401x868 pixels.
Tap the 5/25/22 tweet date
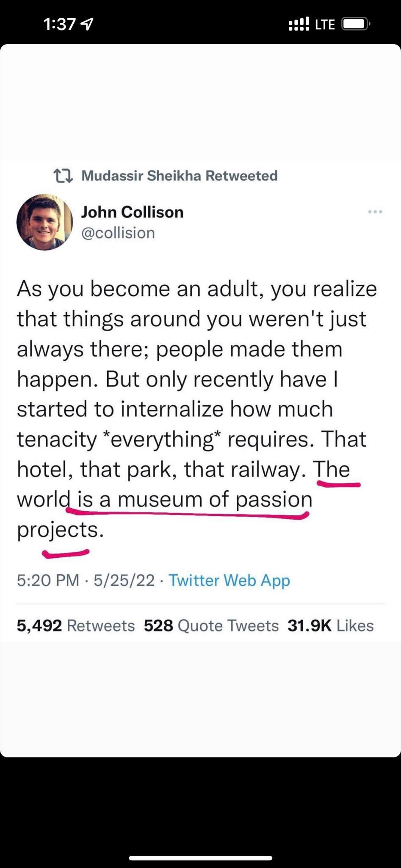[124, 580]
